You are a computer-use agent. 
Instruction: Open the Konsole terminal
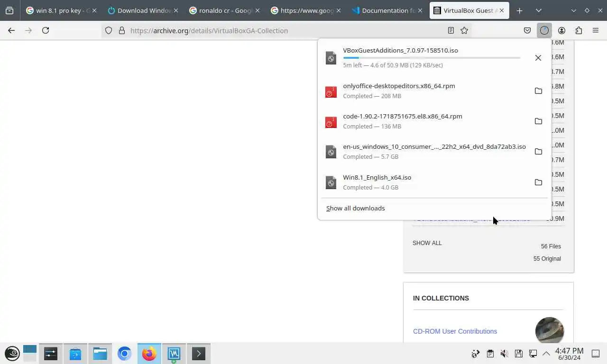coord(199,354)
